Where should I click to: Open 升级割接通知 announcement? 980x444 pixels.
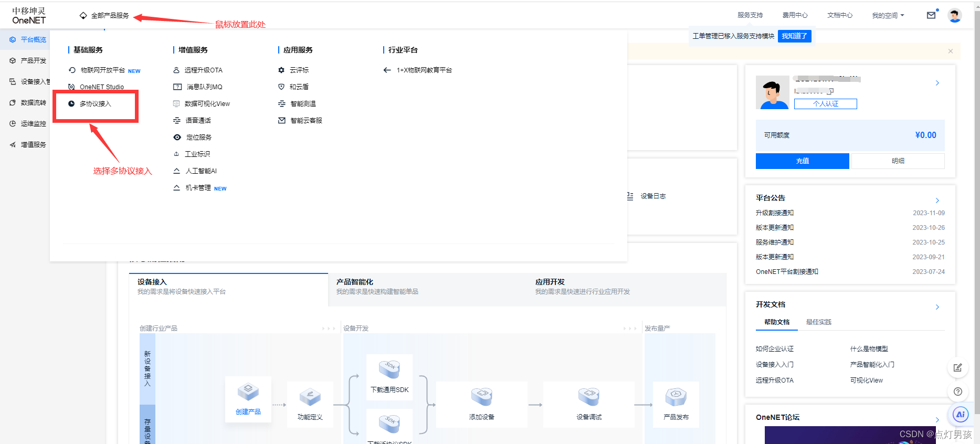775,213
